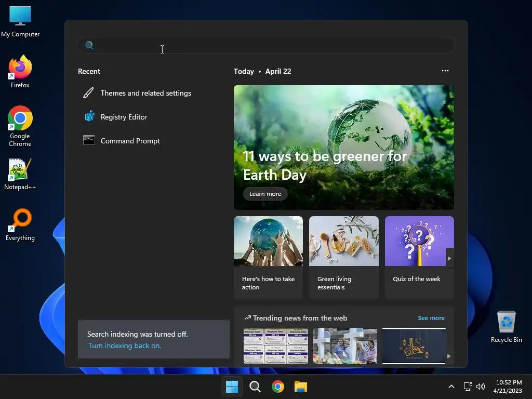Show hidden icons in the system tray
Viewport: 532px width, 399px height.
451,387
